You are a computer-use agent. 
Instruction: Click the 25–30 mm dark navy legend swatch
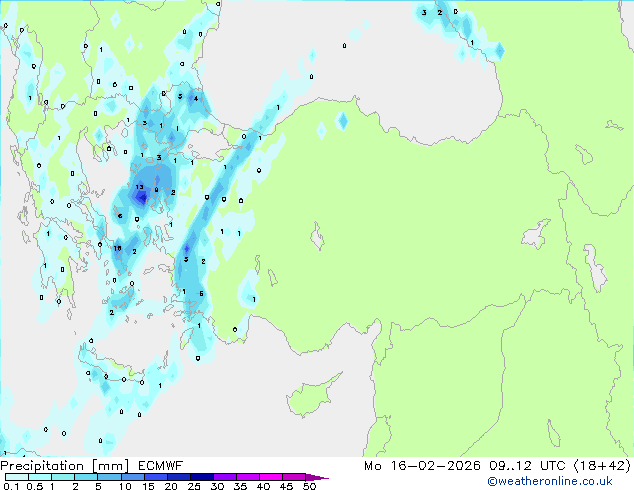201,477
